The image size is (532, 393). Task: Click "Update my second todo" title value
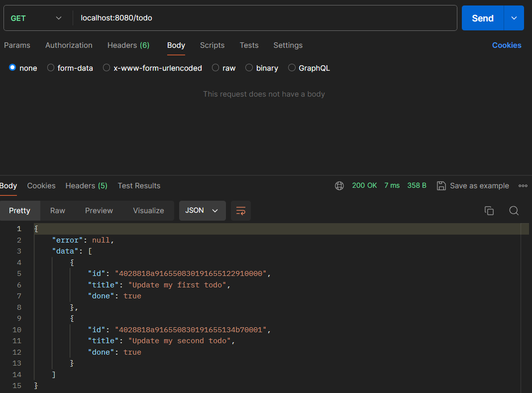coord(180,341)
